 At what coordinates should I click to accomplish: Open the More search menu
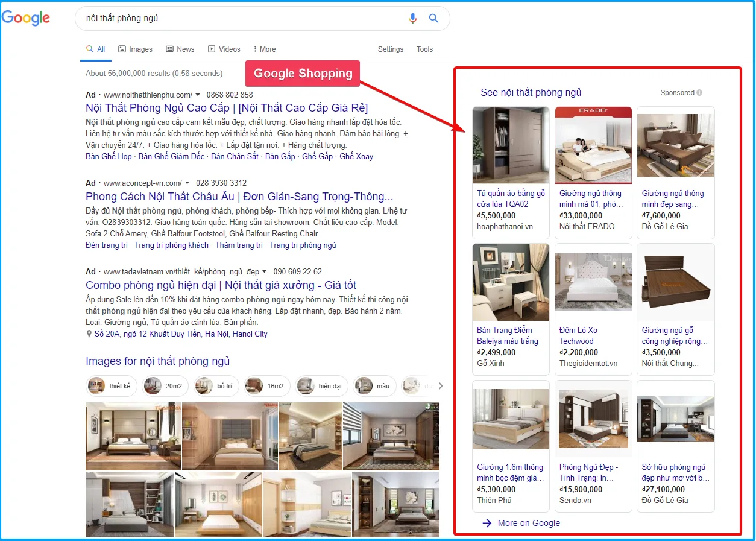point(265,49)
